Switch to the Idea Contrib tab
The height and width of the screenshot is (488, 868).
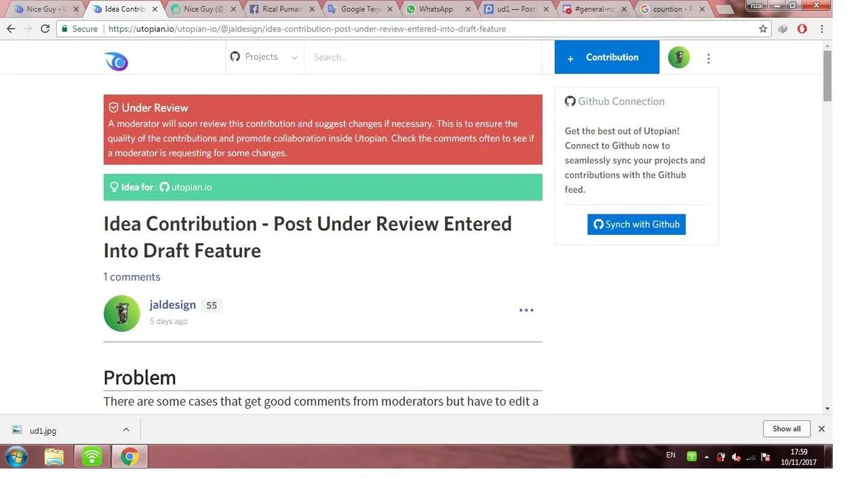(123, 10)
